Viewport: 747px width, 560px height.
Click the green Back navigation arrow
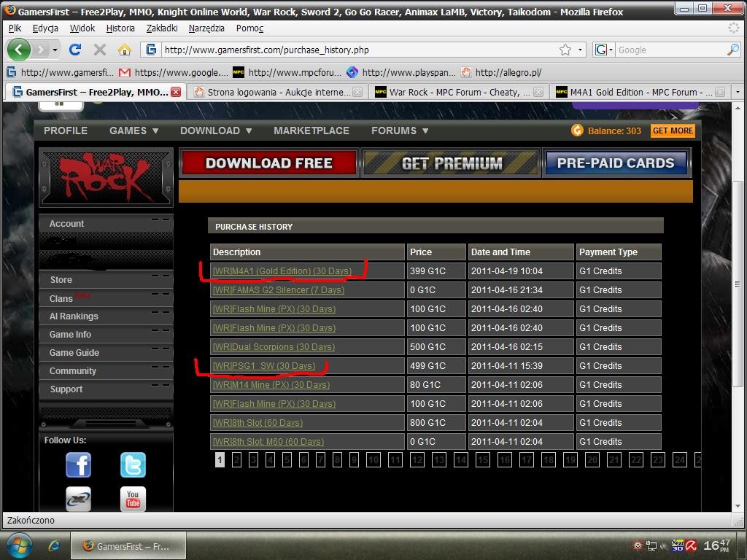coord(19,50)
